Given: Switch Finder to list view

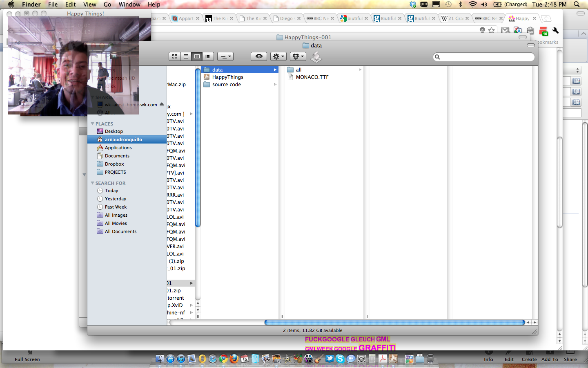Looking at the screenshot, I should (x=186, y=56).
